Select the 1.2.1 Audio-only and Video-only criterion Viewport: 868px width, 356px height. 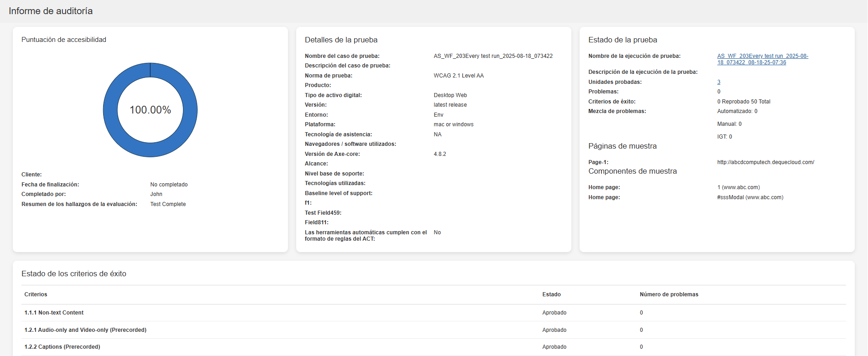[85, 330]
